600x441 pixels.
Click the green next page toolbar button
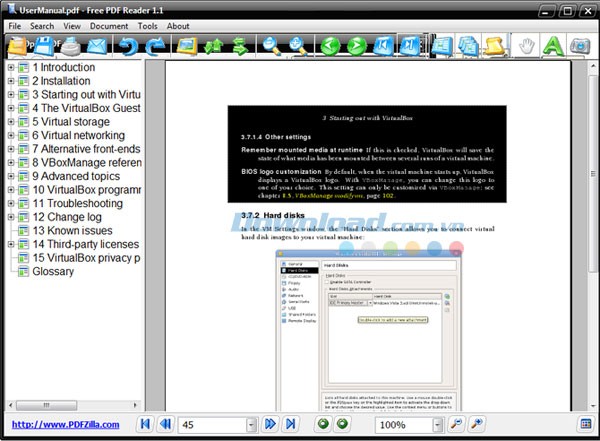357,46
